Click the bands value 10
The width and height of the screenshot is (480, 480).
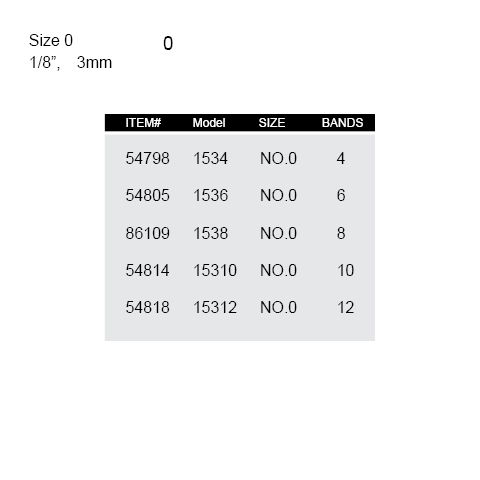(x=346, y=270)
